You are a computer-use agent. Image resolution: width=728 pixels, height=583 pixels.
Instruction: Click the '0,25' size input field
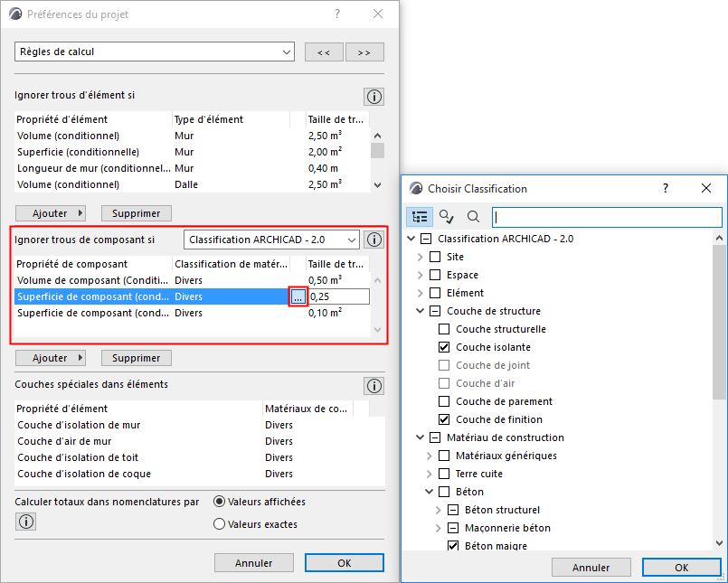point(338,296)
